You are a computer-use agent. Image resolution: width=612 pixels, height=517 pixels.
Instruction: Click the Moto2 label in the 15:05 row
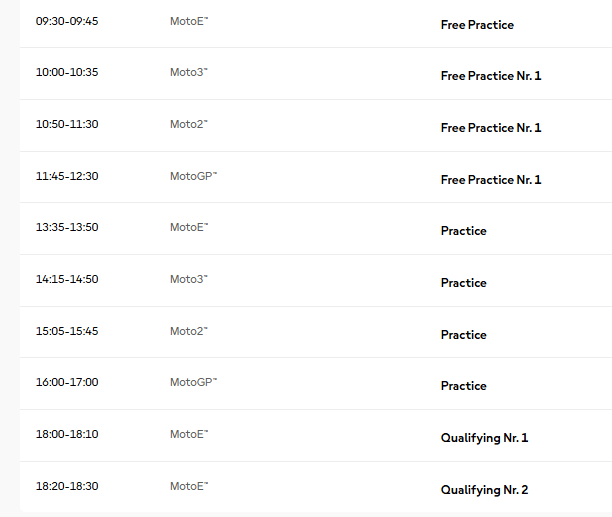click(189, 331)
